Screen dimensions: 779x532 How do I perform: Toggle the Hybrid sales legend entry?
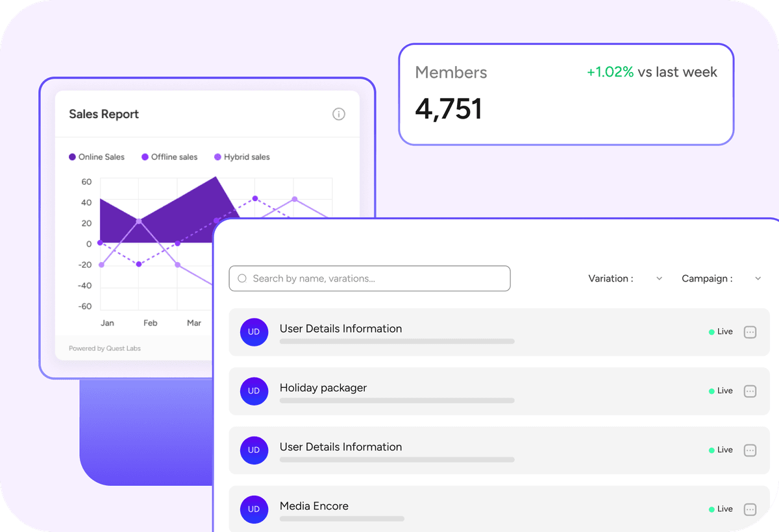pyautogui.click(x=241, y=156)
